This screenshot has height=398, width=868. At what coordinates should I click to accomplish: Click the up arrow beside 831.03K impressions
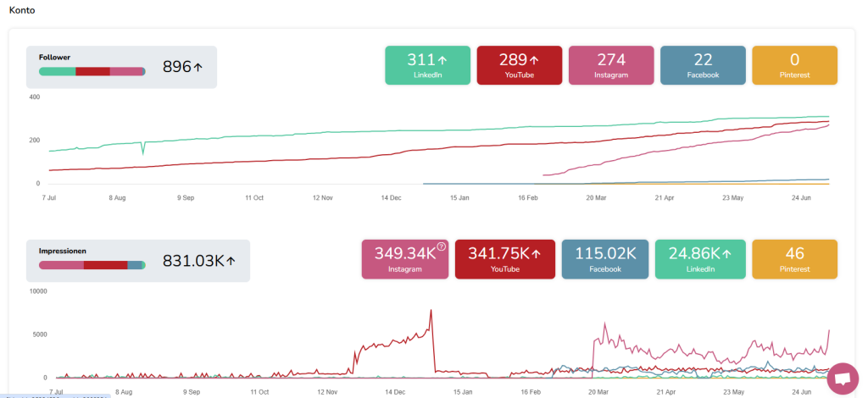click(x=231, y=262)
